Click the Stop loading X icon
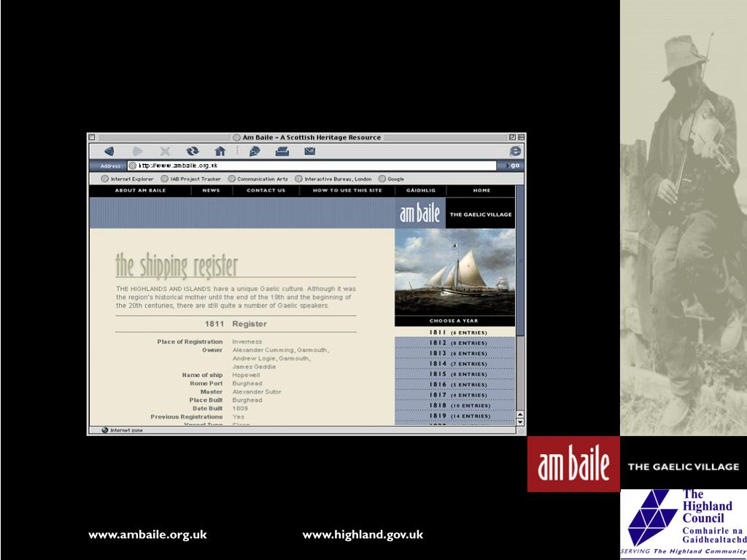Image resolution: width=747 pixels, height=560 pixels. point(165,152)
